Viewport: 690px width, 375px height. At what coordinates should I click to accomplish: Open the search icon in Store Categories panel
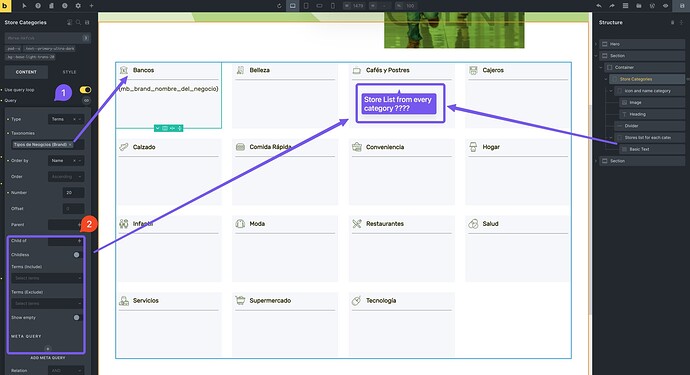(x=78, y=22)
